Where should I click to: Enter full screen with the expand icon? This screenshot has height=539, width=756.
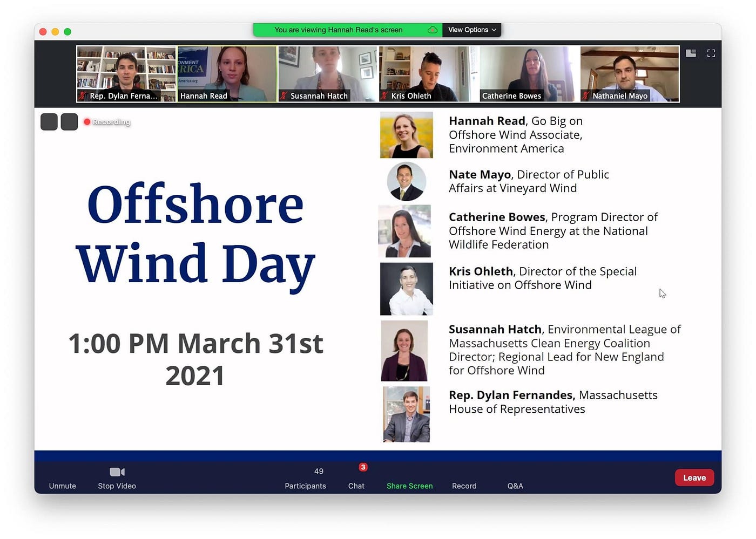711,53
